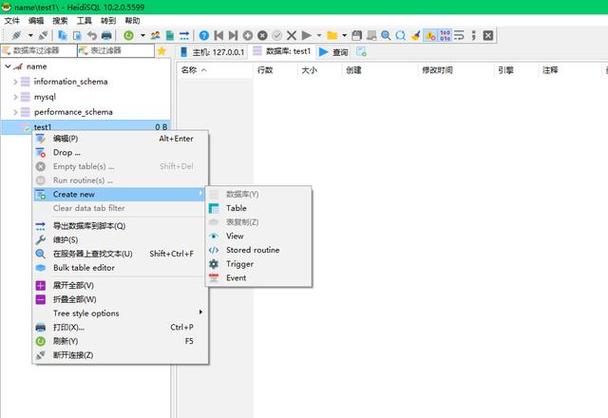Click the export database toolbar icon
This screenshot has height=418, width=608.
point(184,36)
